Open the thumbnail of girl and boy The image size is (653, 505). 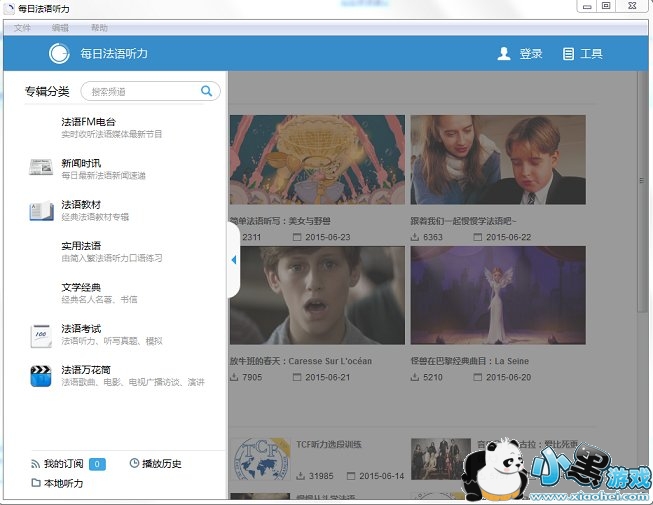(x=498, y=160)
